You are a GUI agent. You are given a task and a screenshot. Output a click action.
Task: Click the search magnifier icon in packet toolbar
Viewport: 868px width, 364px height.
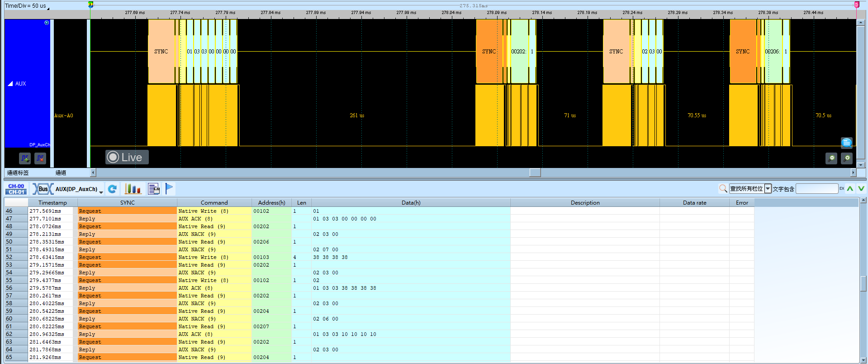pos(723,188)
